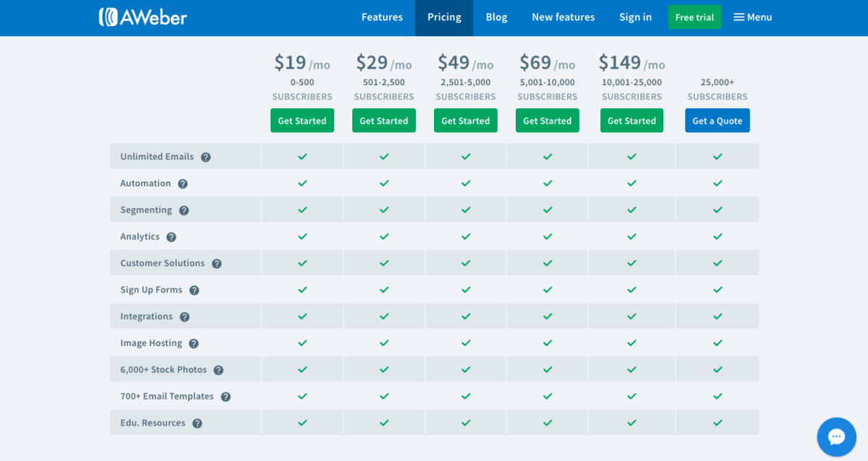Open New features in navigation

point(563,17)
